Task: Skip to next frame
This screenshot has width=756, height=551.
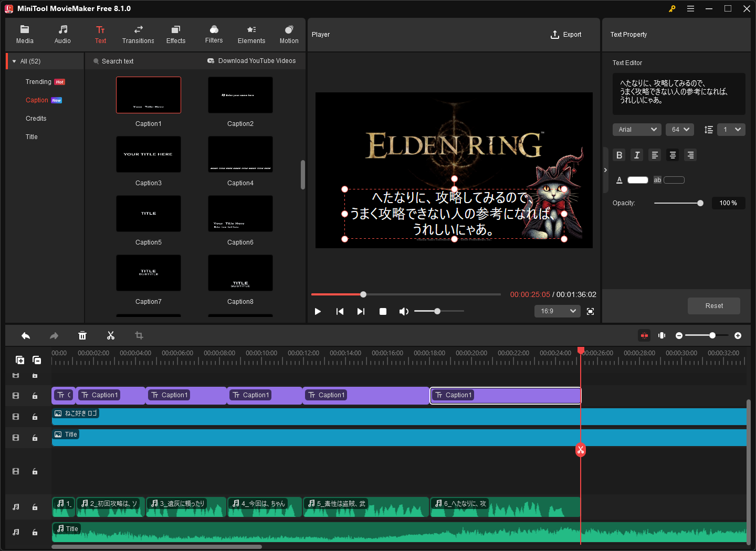Action: point(361,312)
